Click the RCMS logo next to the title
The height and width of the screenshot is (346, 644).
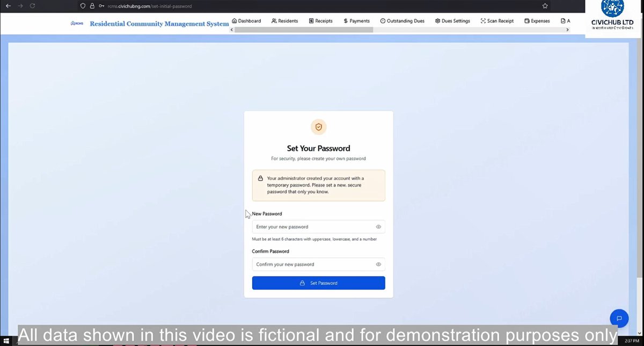(77, 23)
